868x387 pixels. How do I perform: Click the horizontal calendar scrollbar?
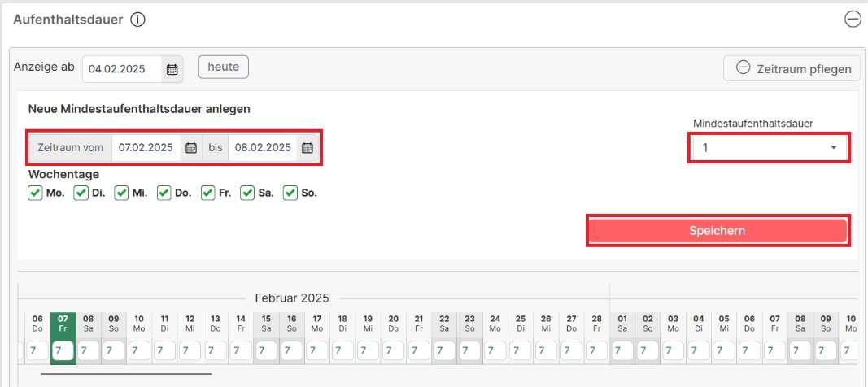coord(126,375)
